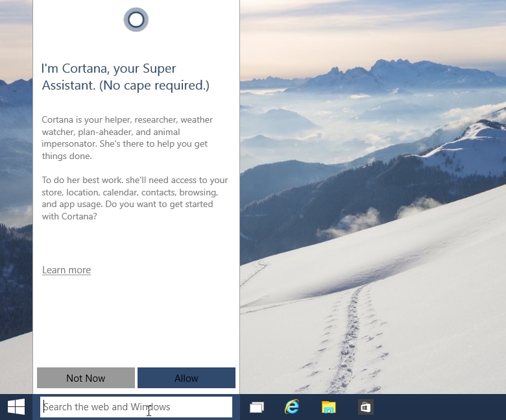506x420 pixels.
Task: Open the Windows Store taskbar icon
Action: [x=365, y=407]
